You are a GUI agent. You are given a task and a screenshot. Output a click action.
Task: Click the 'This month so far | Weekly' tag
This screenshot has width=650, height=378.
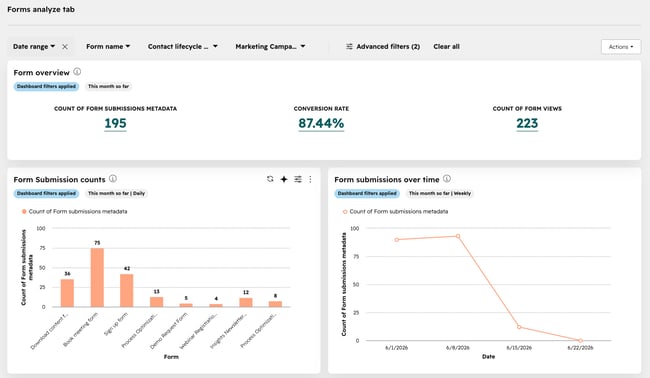[x=440, y=193]
